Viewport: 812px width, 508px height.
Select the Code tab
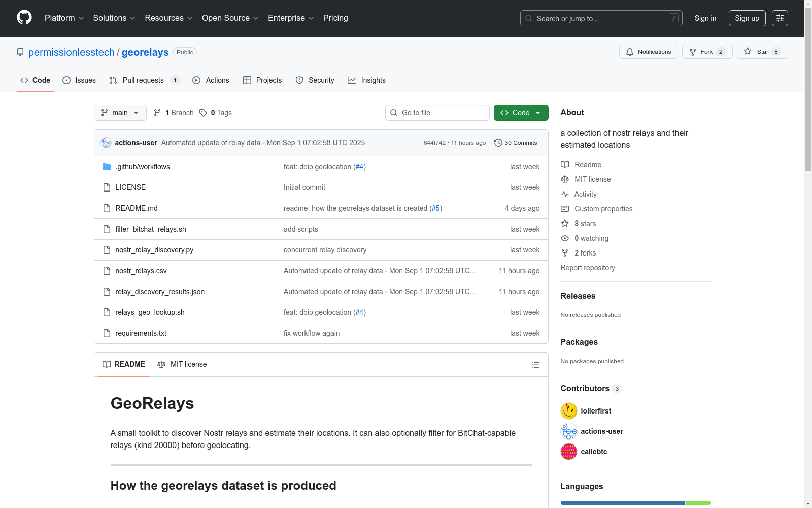click(x=36, y=80)
